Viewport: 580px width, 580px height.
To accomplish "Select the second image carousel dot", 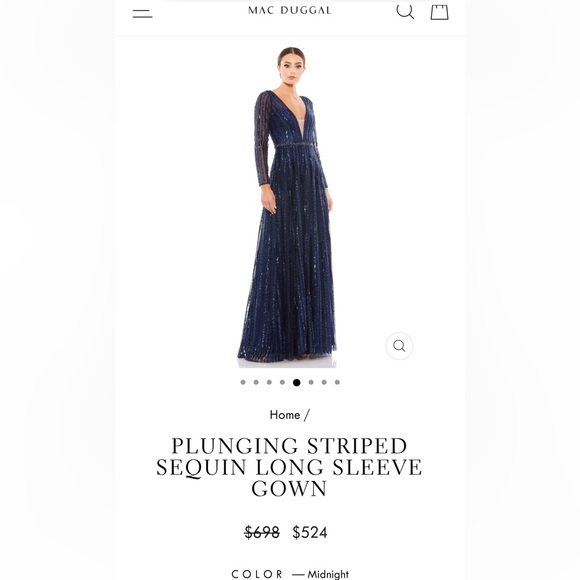I will tap(256, 382).
